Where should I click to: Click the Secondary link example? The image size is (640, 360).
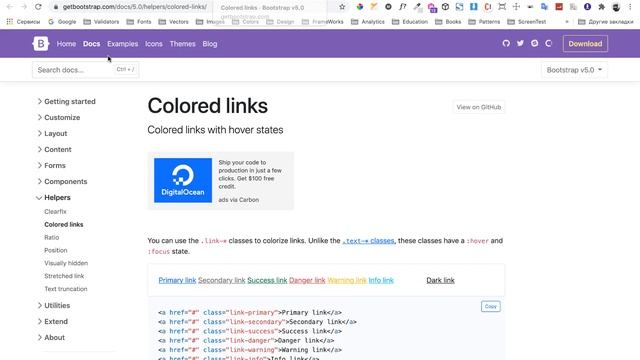(222, 280)
